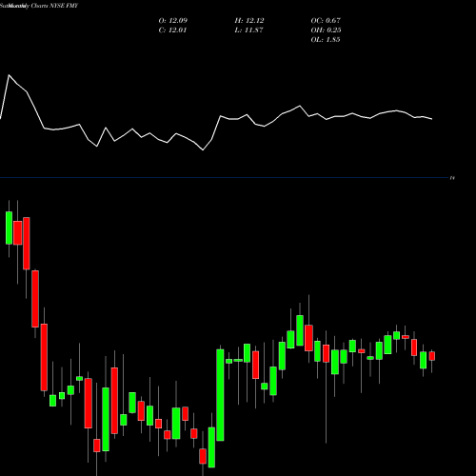Click the first green candlestick at the chart's left edge

pyautogui.click(x=9, y=228)
